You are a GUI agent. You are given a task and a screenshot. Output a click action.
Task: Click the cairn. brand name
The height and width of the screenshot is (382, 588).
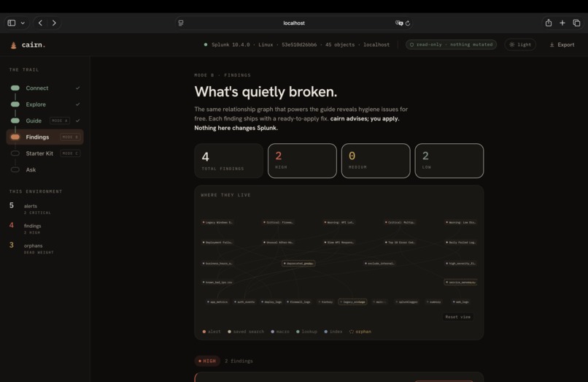34,45
